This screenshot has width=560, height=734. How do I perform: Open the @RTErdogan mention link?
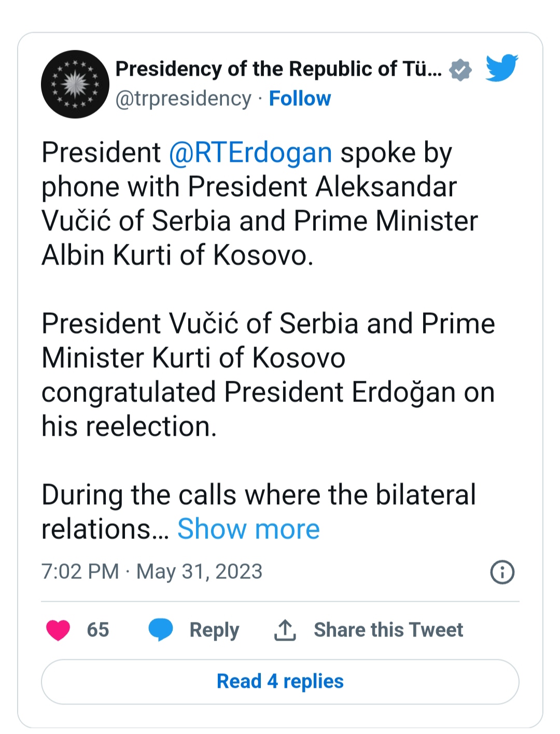pyautogui.click(x=250, y=153)
